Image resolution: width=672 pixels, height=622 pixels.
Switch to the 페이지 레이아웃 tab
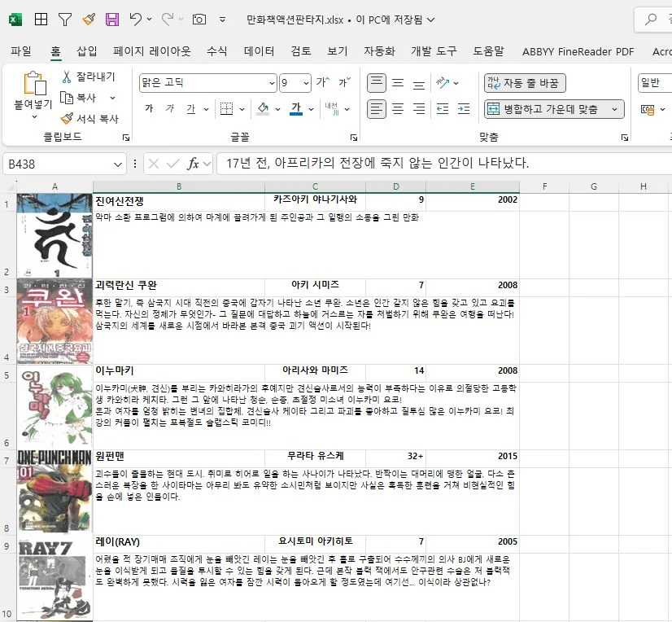click(151, 51)
